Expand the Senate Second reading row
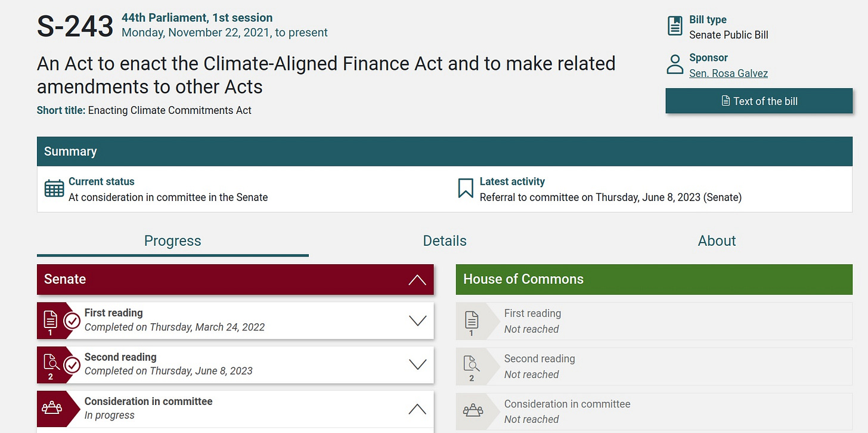 pyautogui.click(x=418, y=364)
